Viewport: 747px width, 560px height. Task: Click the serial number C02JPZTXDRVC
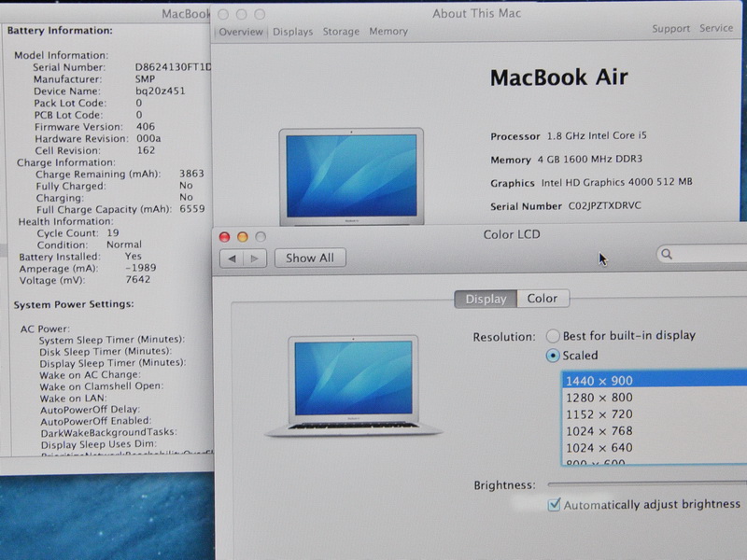[604, 205]
